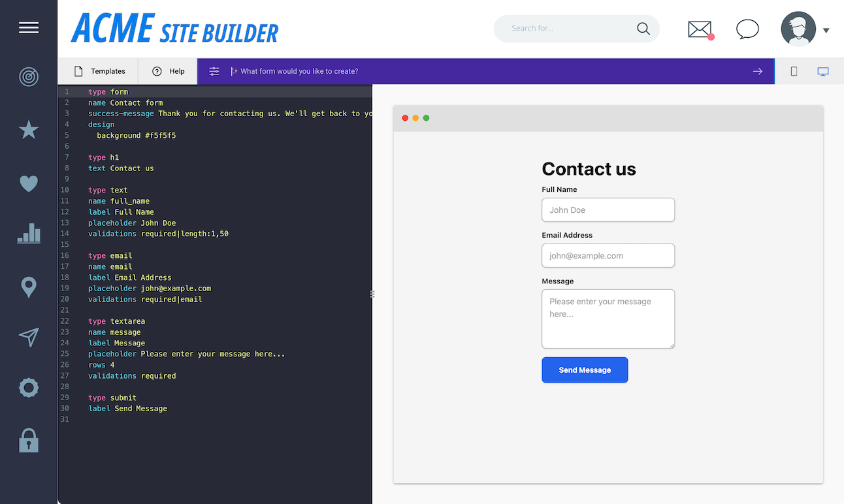Click the red dot in preview window

pyautogui.click(x=405, y=118)
